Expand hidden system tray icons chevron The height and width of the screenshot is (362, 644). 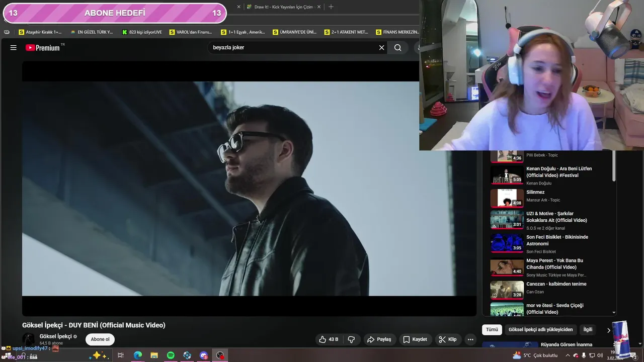tap(568, 355)
